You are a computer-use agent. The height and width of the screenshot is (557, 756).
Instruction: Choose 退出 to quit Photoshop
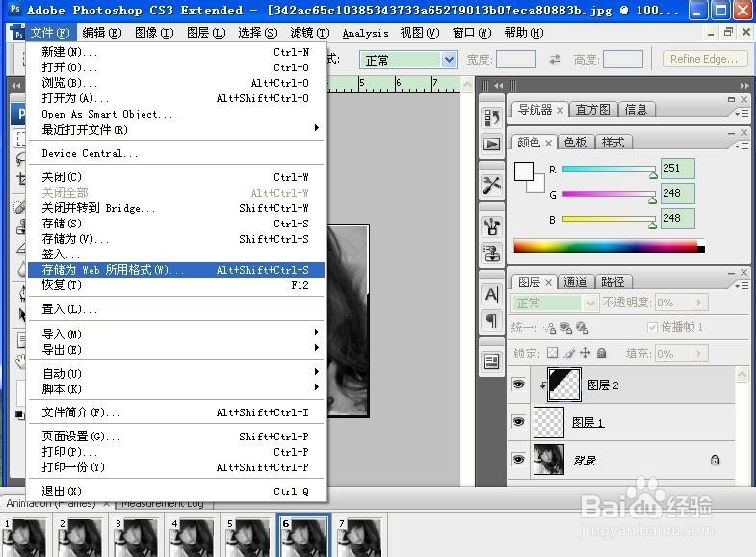click(176, 491)
